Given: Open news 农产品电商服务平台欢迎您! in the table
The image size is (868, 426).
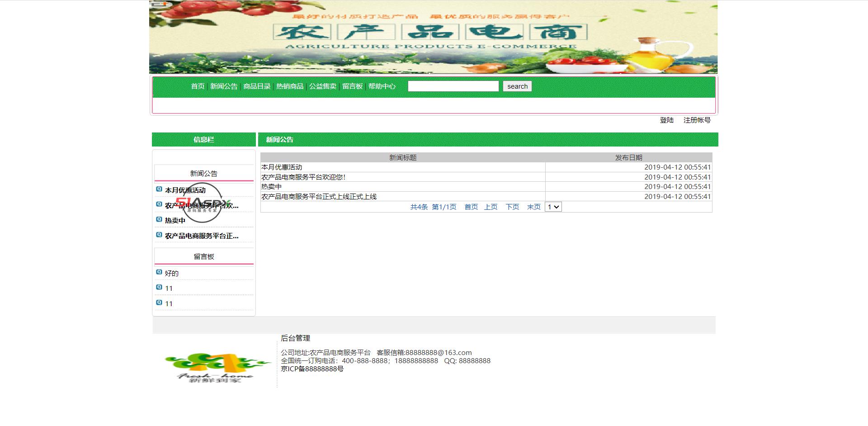Looking at the screenshot, I should coord(303,177).
